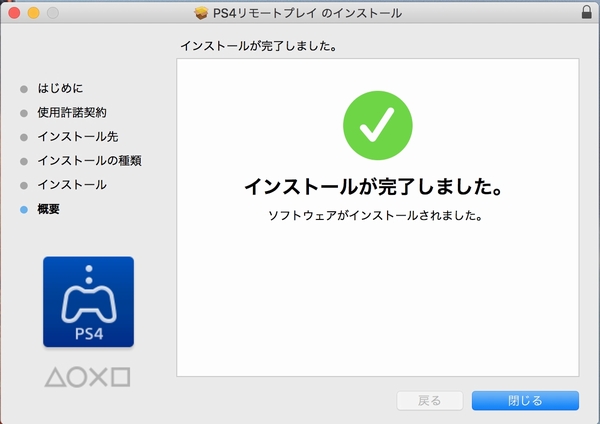Screen dimensions: 600x424
Task: Click the lock icon in title bar
Action: (585, 13)
